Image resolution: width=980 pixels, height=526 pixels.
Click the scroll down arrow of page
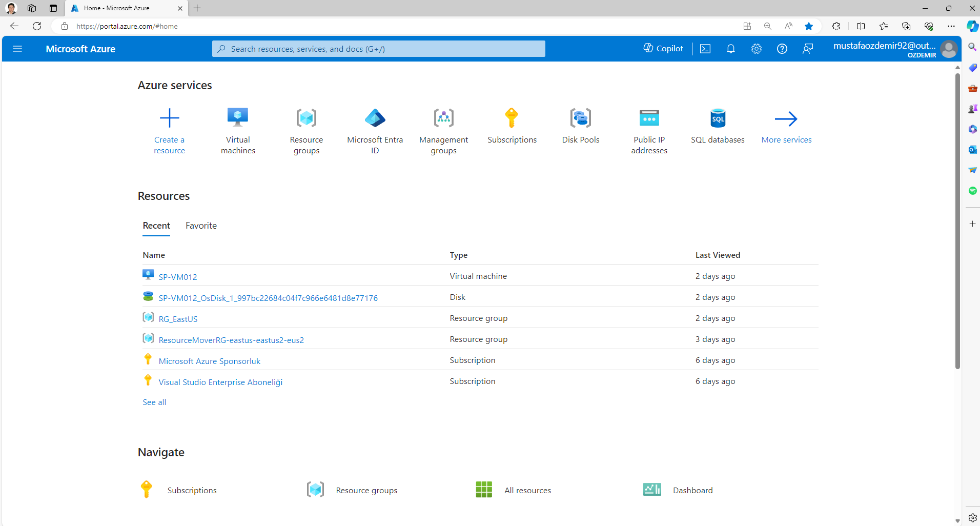click(x=957, y=521)
